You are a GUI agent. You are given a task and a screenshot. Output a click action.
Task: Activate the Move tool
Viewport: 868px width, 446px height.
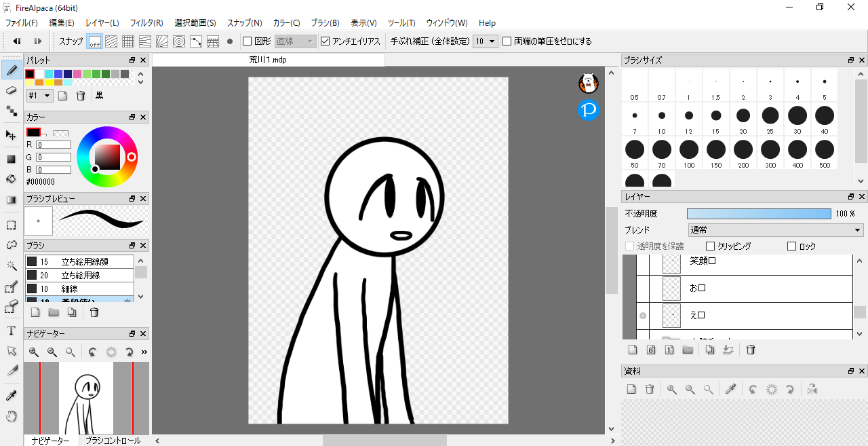[x=12, y=134]
